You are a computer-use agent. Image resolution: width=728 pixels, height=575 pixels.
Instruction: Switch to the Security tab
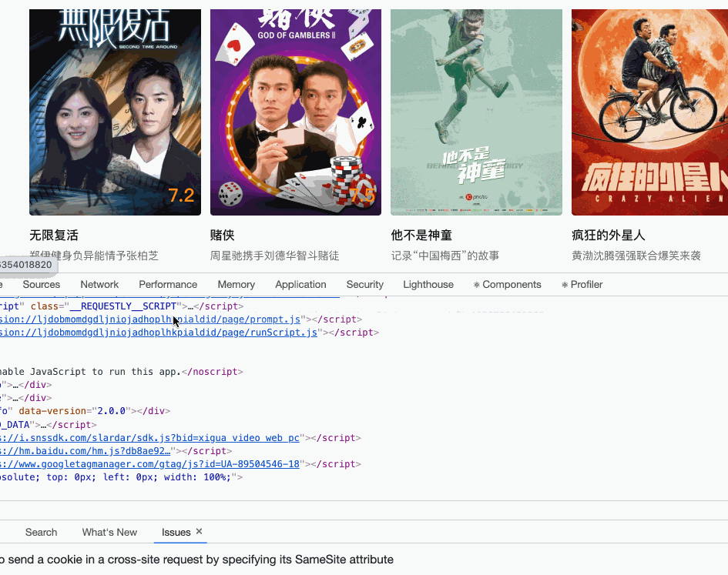point(365,285)
